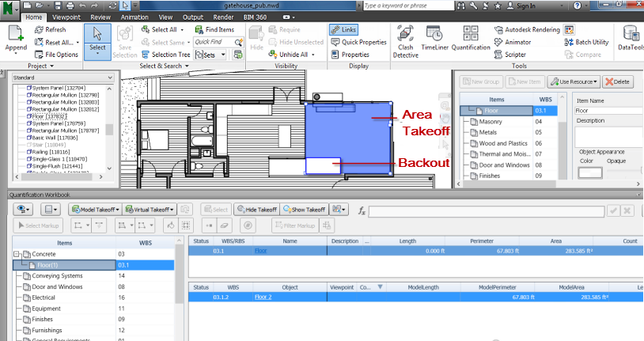Click the Color swatch under Object Appearance
Screen dimensions: 644x341
(x=589, y=172)
